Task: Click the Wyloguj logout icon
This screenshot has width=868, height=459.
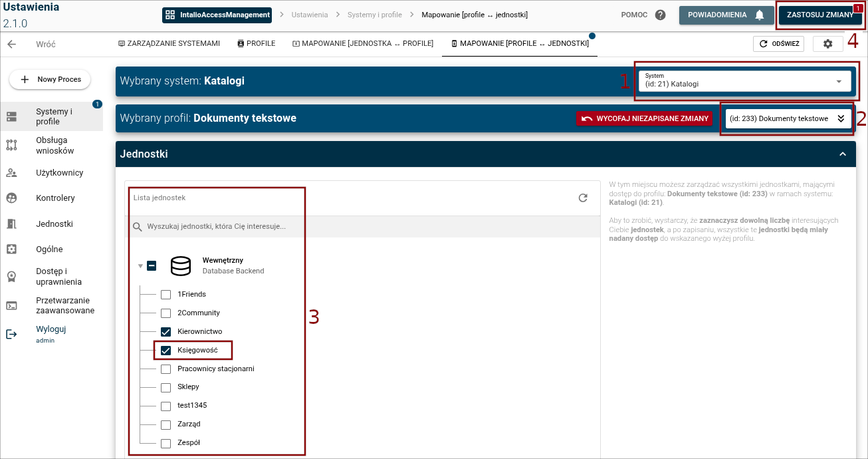Action: (11, 334)
